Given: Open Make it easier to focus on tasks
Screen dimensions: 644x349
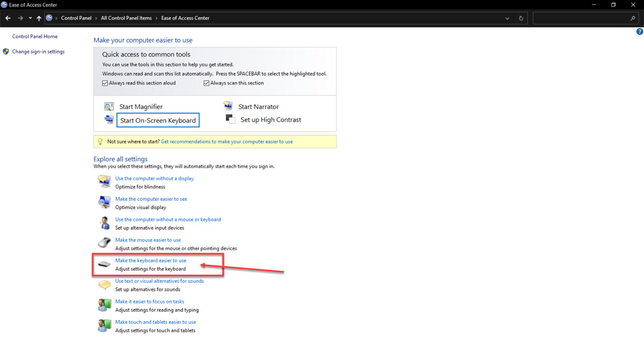Looking at the screenshot, I should pos(149,302).
